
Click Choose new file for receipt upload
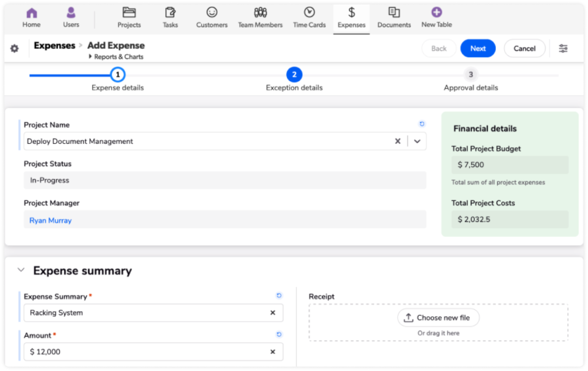438,318
